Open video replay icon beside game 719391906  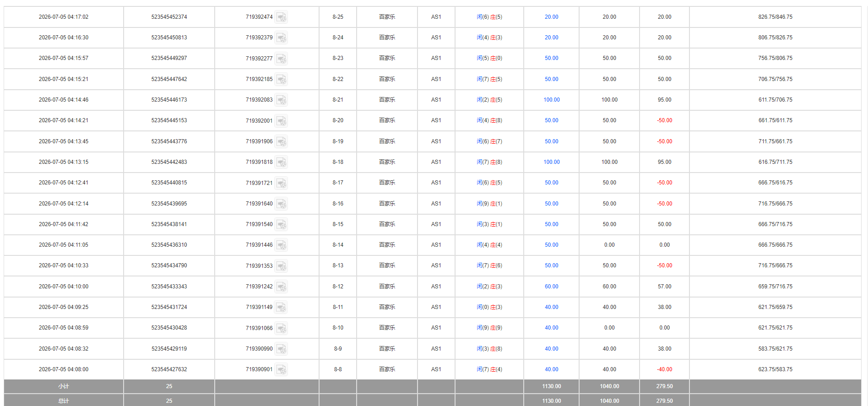(281, 141)
